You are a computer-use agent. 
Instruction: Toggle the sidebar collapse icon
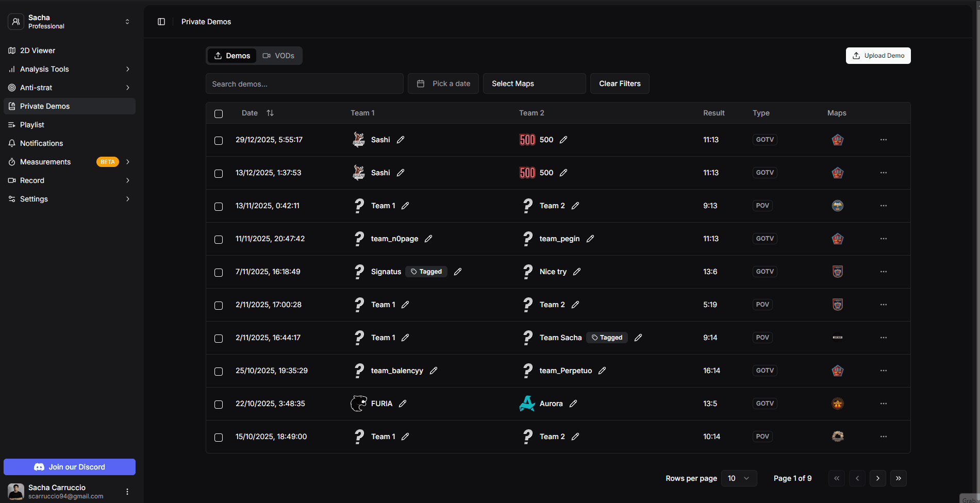[x=161, y=22]
